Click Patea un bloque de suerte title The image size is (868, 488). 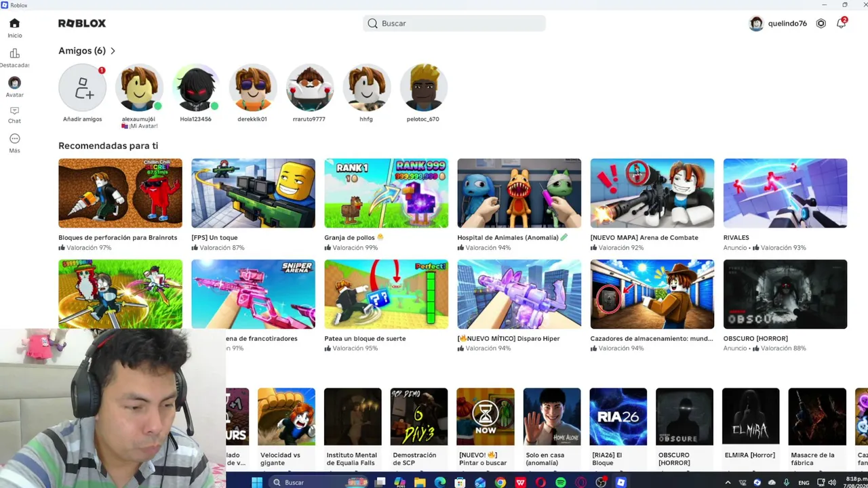tap(365, 339)
